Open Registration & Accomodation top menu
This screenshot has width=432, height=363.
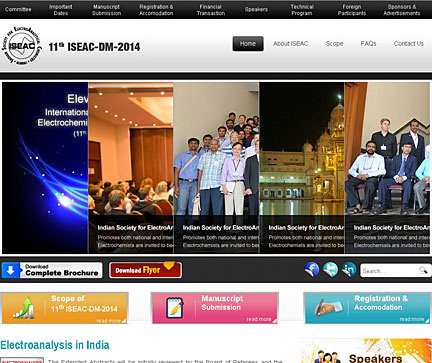[156, 10]
